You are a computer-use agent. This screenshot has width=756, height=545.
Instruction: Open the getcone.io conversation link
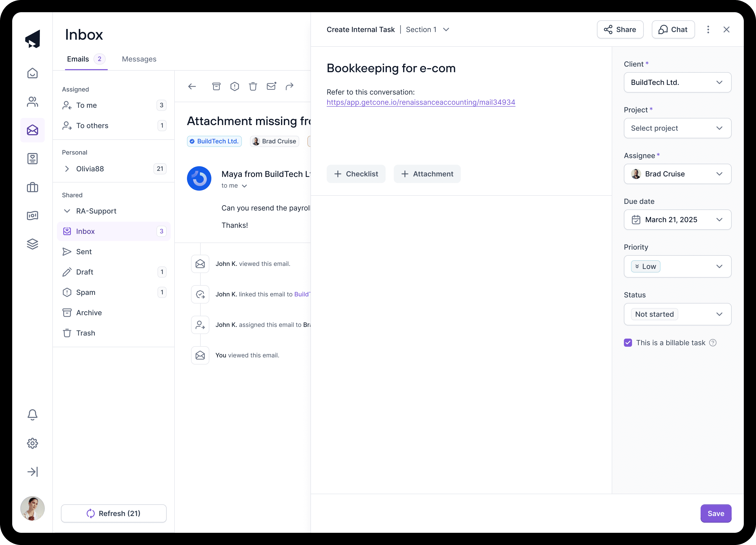tap(421, 102)
